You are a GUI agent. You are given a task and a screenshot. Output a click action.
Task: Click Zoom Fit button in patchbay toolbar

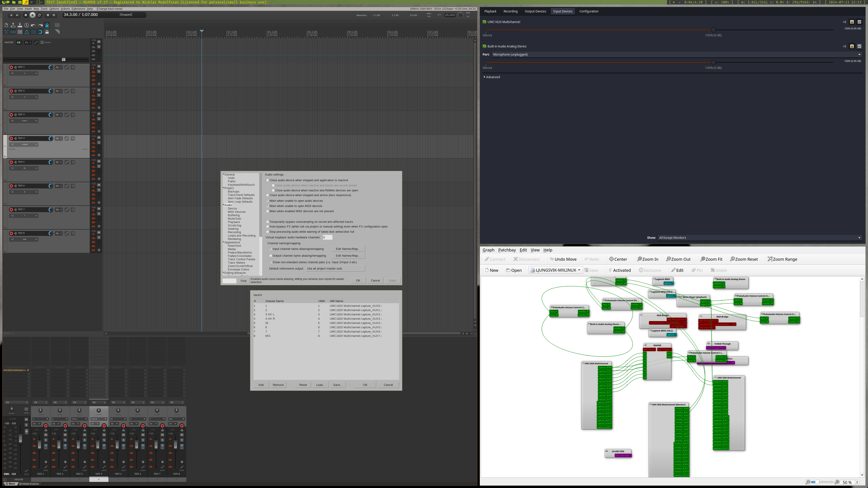pyautogui.click(x=711, y=259)
